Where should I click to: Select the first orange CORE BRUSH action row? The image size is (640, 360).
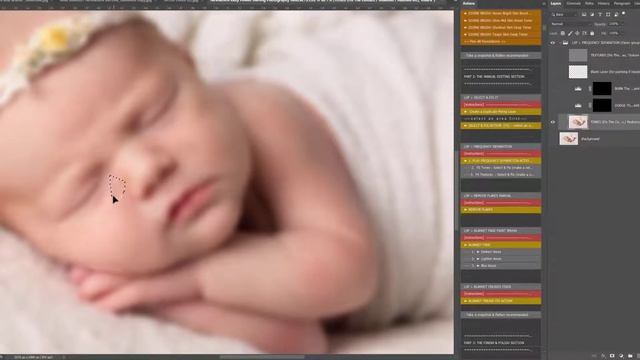point(501,13)
